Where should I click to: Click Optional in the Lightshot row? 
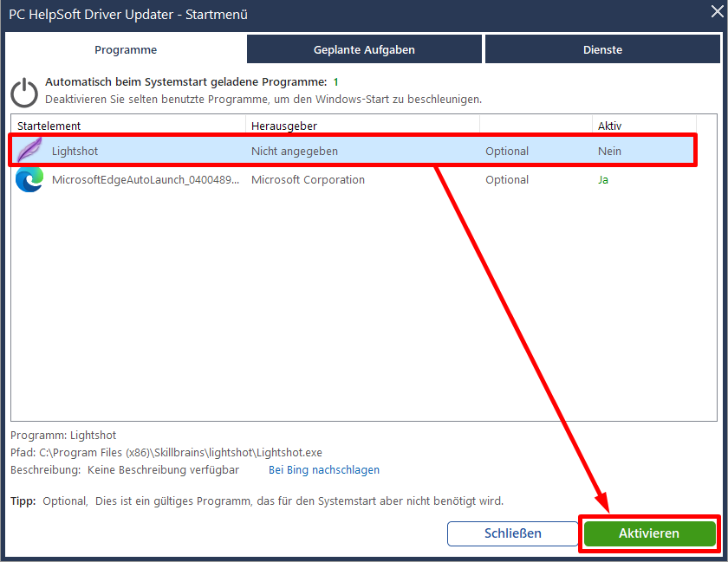507,151
